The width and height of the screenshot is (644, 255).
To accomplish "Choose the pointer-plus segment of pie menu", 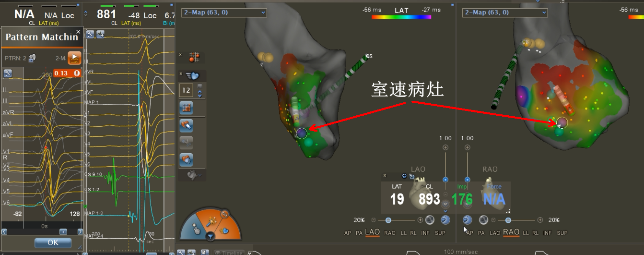I will 196,229.
